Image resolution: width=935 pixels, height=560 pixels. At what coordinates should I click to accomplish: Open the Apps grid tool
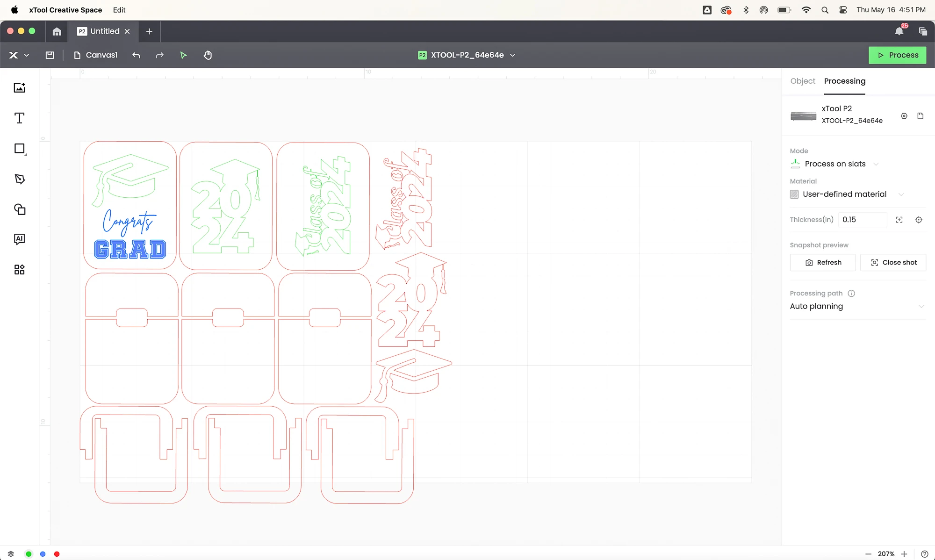[x=19, y=270]
